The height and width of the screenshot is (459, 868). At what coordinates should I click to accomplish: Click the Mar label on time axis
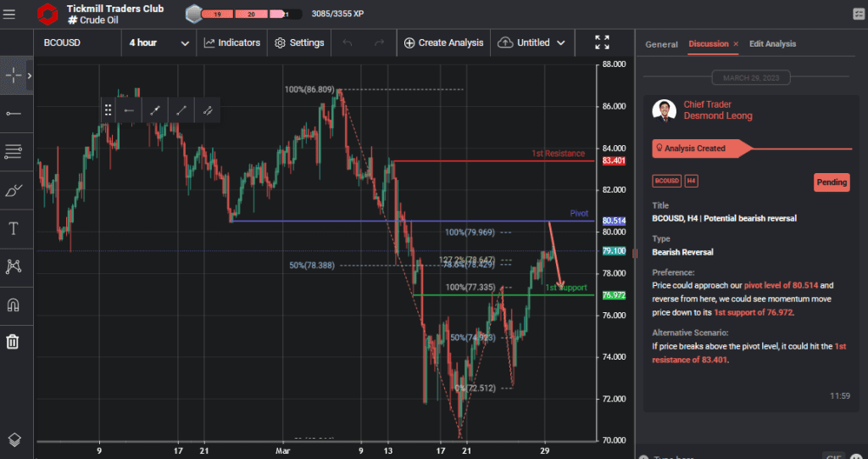282,451
